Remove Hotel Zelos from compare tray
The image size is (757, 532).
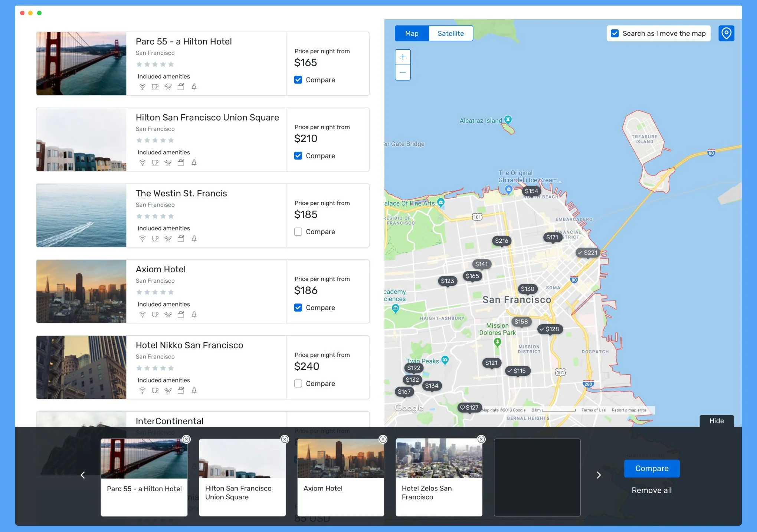pyautogui.click(x=481, y=439)
